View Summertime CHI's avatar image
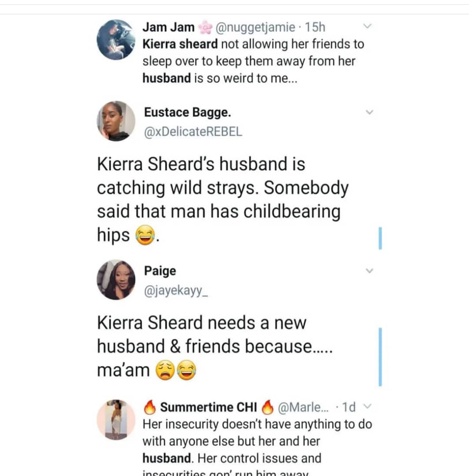The width and height of the screenshot is (469, 476). (x=116, y=420)
